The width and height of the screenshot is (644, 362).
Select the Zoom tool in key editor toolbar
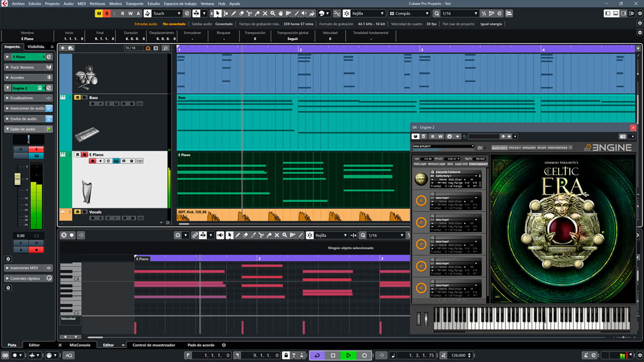[x=285, y=235]
